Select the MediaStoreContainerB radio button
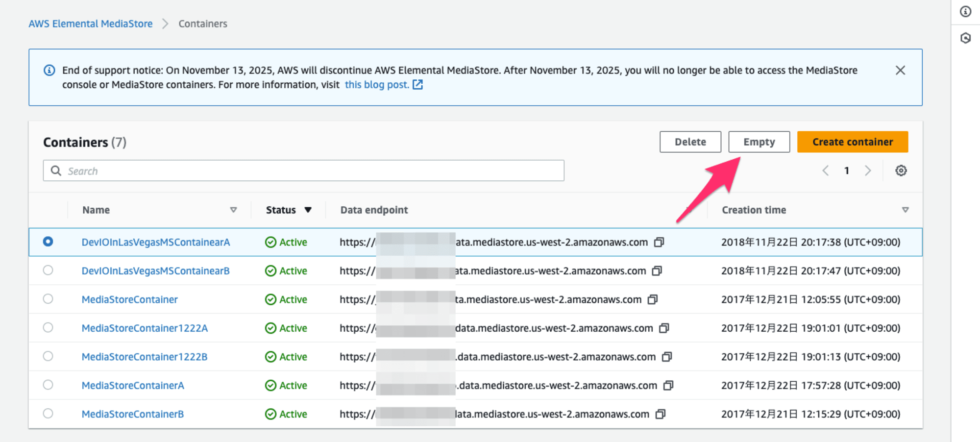The width and height of the screenshot is (980, 442). pyautogui.click(x=48, y=414)
